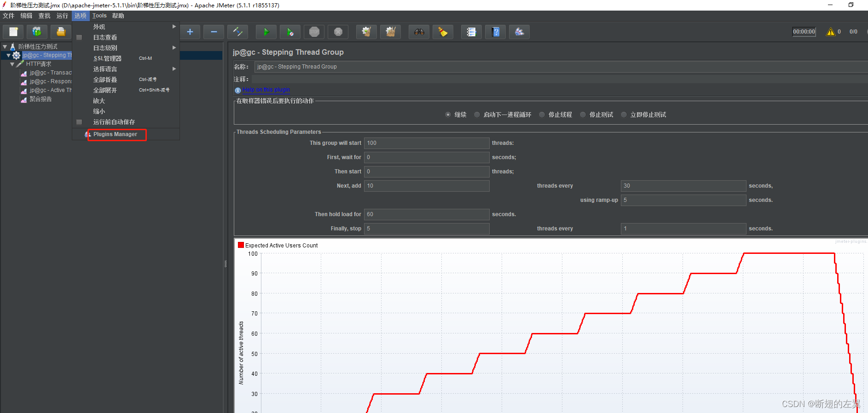
Task: Click the Plugins Manager menu item icon
Action: pyautogui.click(x=88, y=134)
